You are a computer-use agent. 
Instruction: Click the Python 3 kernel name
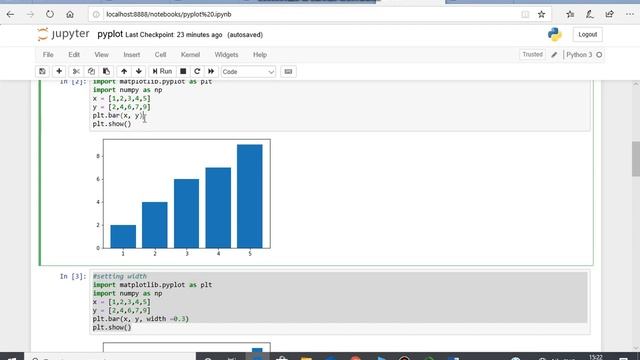coord(579,55)
